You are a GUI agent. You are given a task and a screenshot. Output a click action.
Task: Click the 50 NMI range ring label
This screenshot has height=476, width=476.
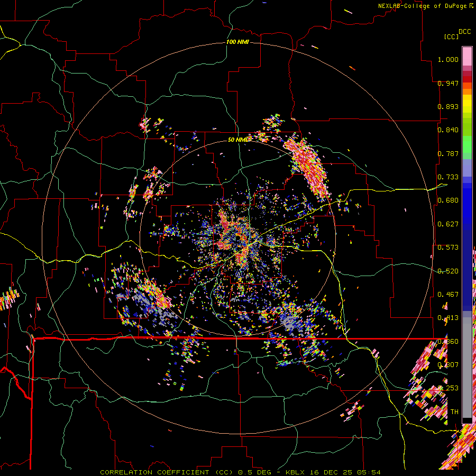click(x=239, y=140)
